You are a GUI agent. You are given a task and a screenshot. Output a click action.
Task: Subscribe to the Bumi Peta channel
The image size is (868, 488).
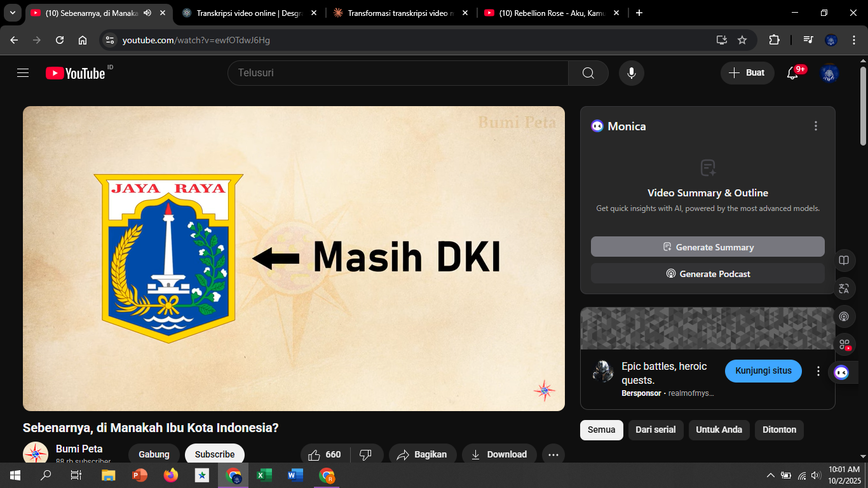coord(215,454)
